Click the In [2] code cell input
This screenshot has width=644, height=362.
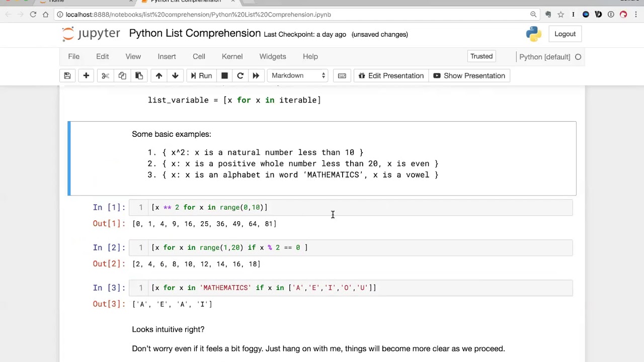click(x=352, y=247)
